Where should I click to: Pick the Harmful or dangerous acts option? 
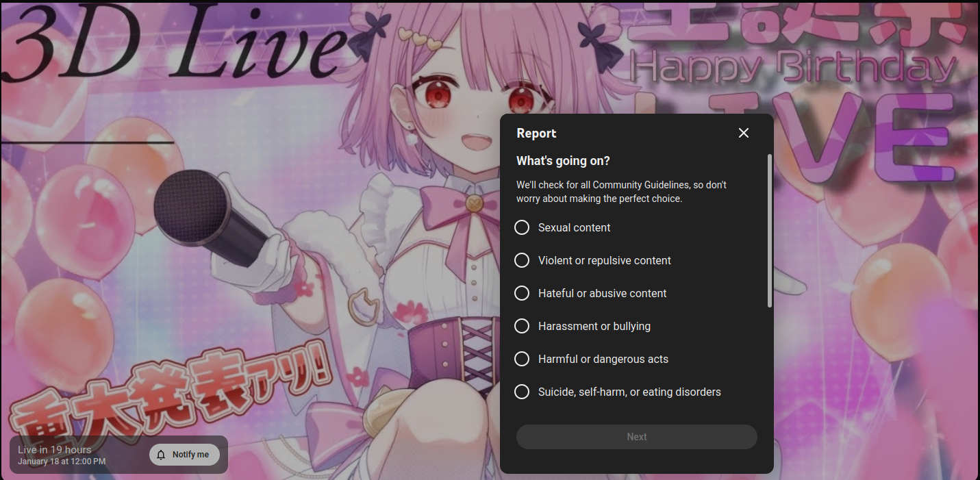click(522, 359)
